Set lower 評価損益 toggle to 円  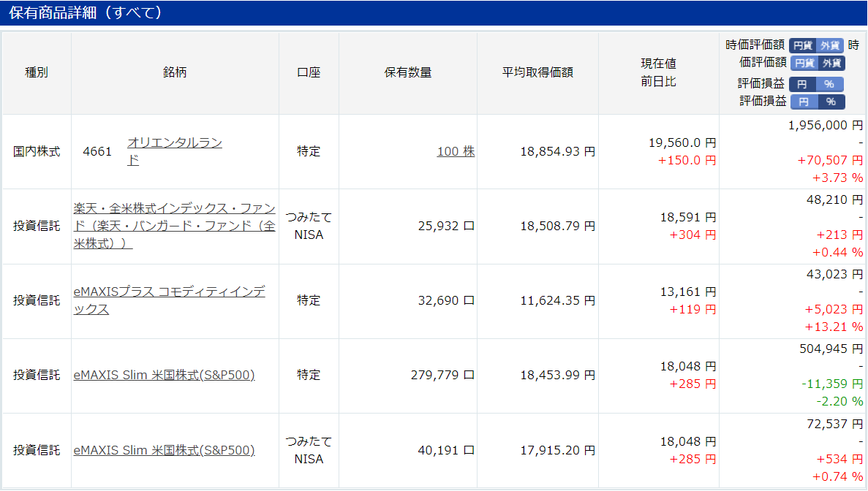[x=804, y=102]
